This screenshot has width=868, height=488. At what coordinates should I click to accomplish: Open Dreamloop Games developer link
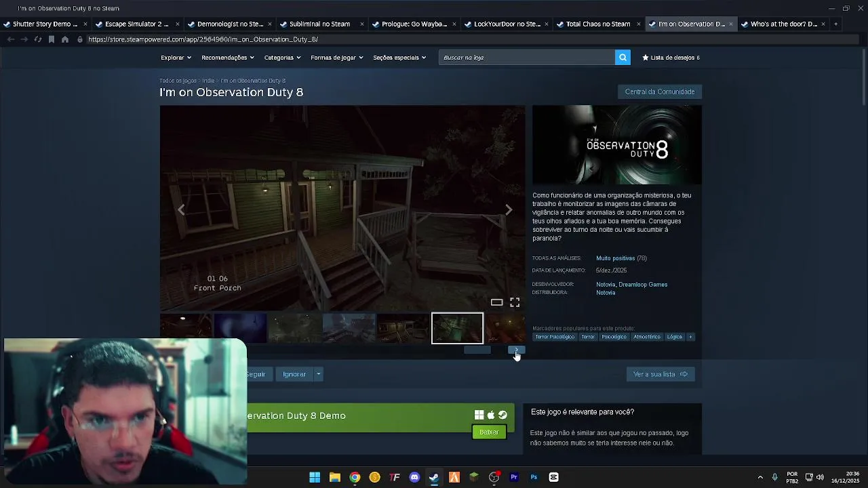click(x=643, y=285)
